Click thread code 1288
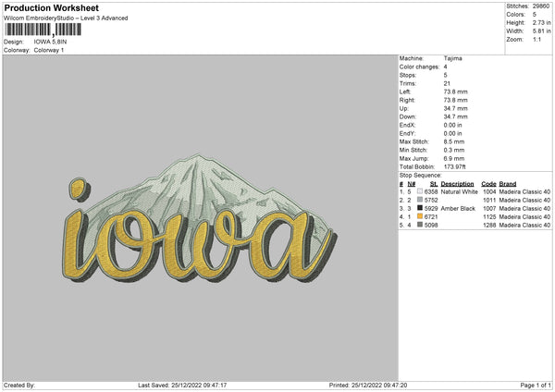This screenshot has width=555, height=392. (x=489, y=225)
